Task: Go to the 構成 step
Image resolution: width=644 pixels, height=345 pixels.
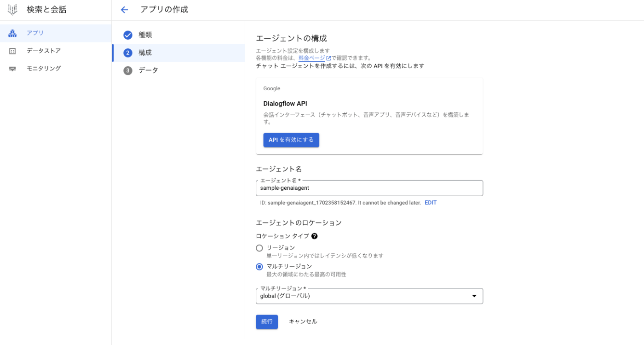Action: 178,53
